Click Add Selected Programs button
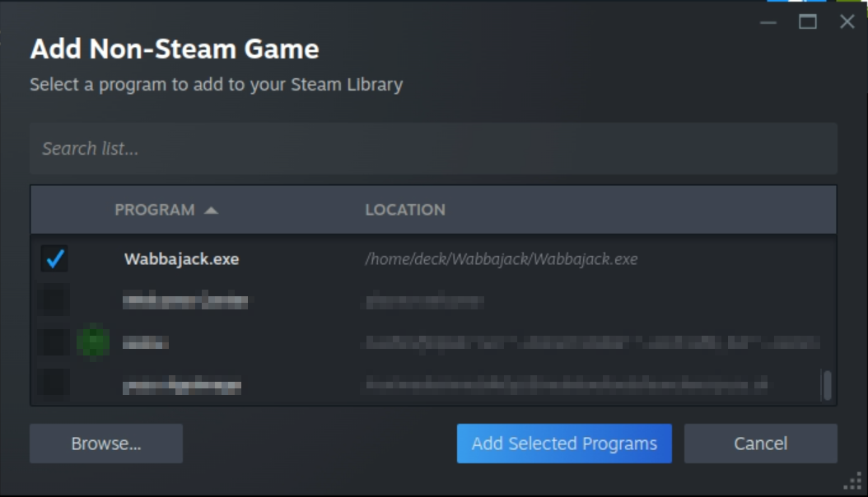 564,444
